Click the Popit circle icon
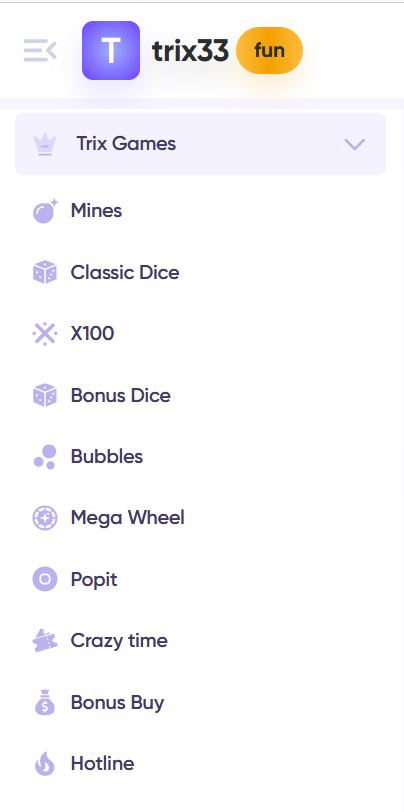This screenshot has height=812, width=404. [x=45, y=579]
